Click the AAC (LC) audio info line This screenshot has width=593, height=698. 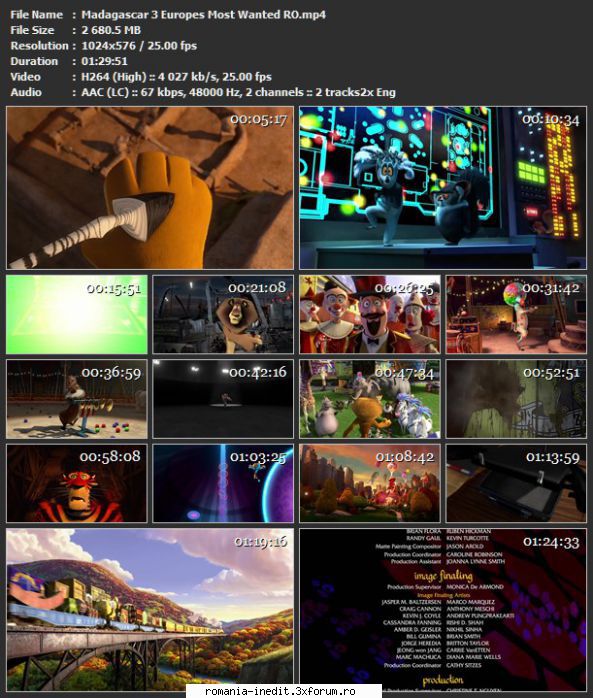pos(238,92)
